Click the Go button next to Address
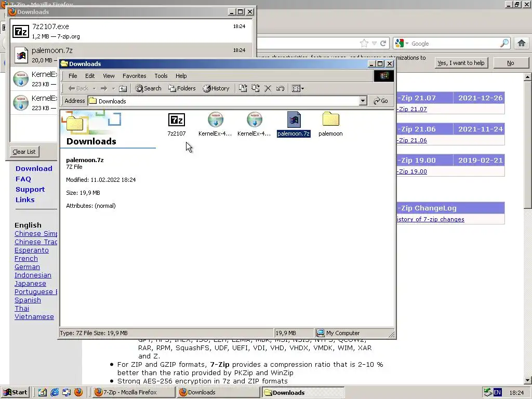532x399 pixels. (380, 101)
